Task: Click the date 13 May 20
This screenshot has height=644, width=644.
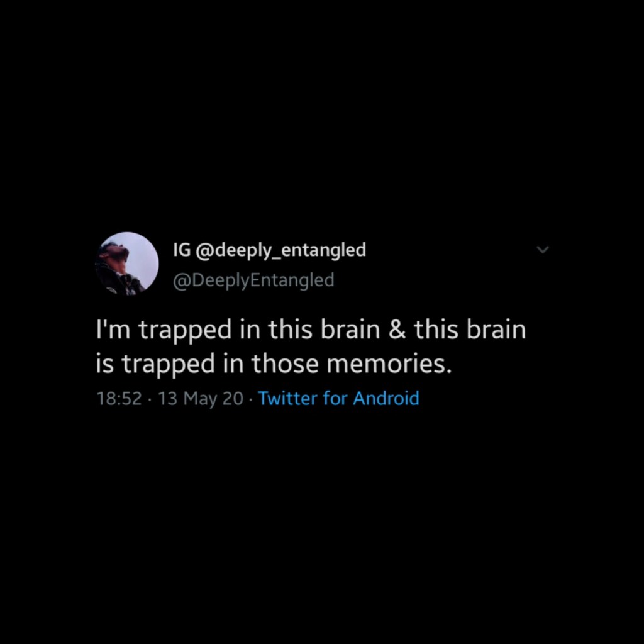Action: tap(201, 398)
